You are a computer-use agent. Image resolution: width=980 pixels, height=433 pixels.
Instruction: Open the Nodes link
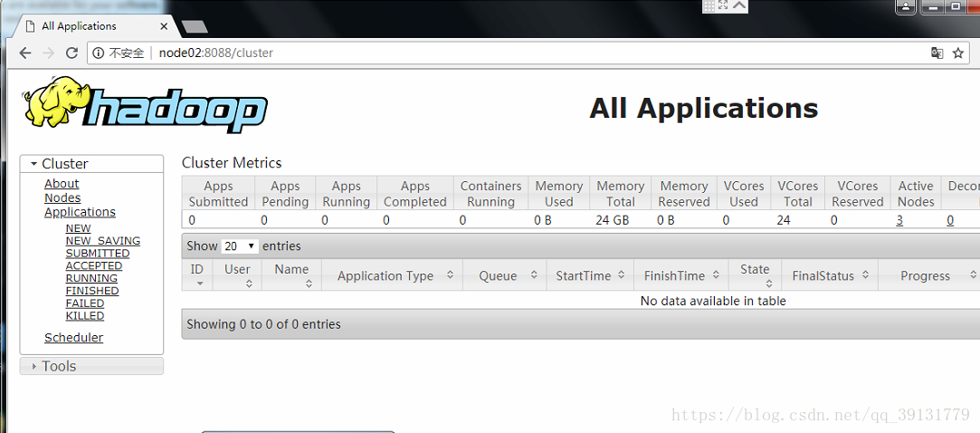point(62,197)
